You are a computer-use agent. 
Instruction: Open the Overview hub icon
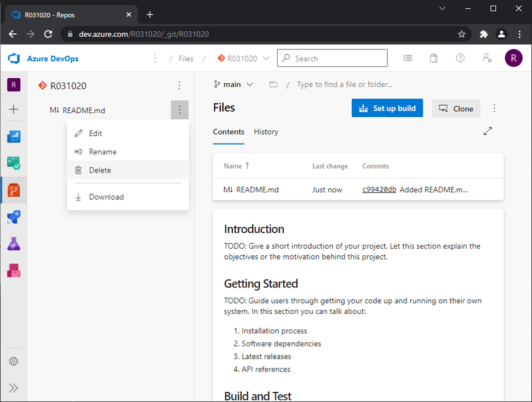pos(14,136)
